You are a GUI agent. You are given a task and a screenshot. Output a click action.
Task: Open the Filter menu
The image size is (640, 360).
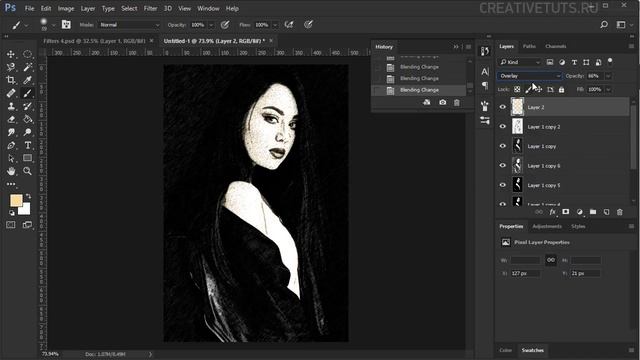pyautogui.click(x=150, y=8)
